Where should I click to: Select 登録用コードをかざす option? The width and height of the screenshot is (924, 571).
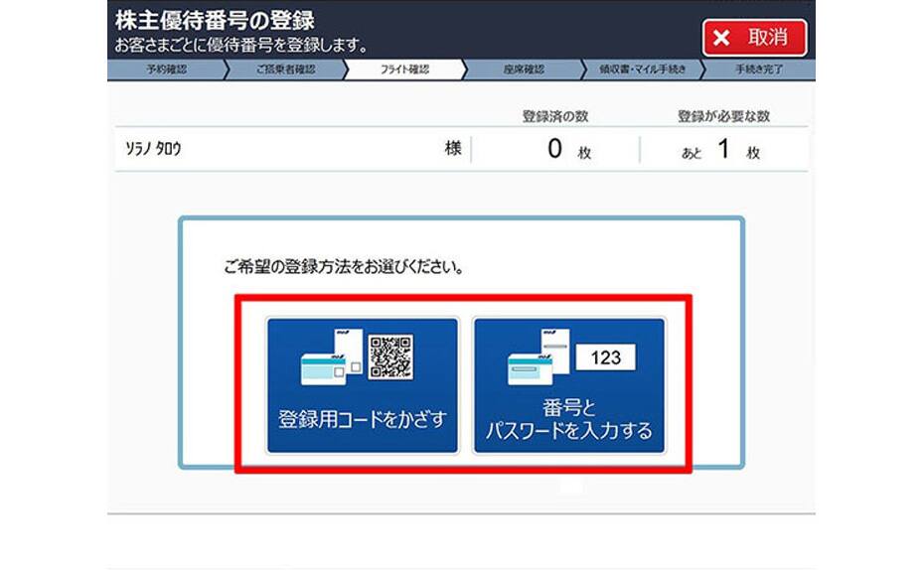click(x=363, y=386)
